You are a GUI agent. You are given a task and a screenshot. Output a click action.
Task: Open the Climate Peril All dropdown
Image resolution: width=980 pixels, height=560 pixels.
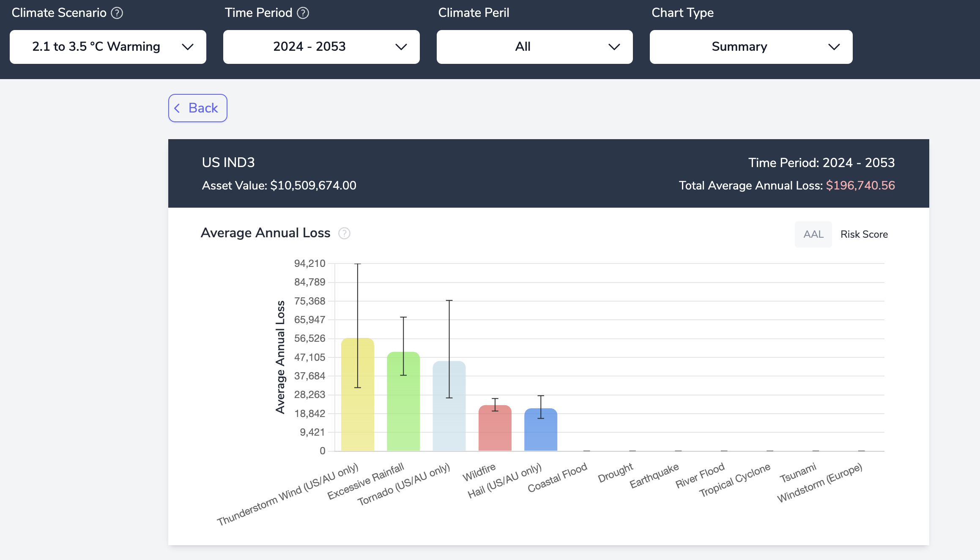coord(535,47)
